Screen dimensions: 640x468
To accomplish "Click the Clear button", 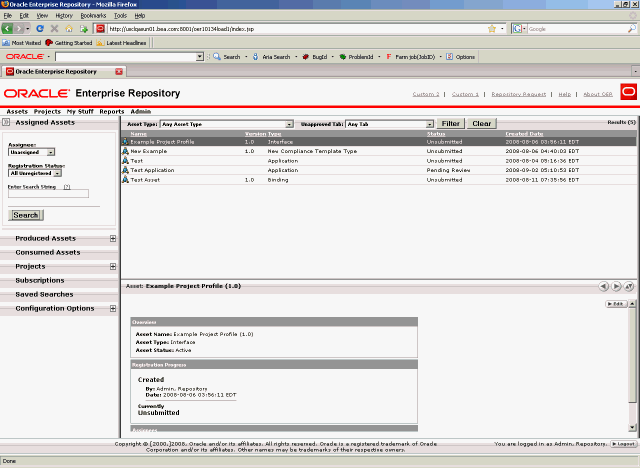I will [x=482, y=124].
